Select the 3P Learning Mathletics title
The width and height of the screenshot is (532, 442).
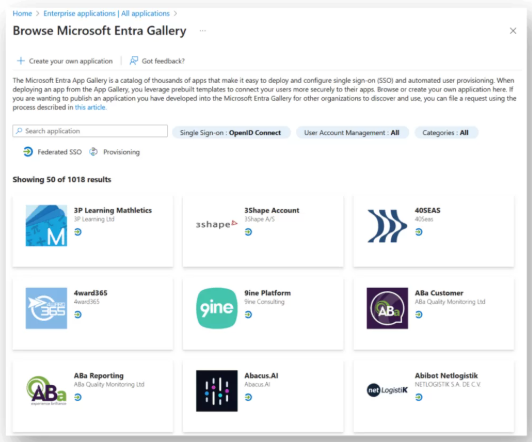pos(113,210)
